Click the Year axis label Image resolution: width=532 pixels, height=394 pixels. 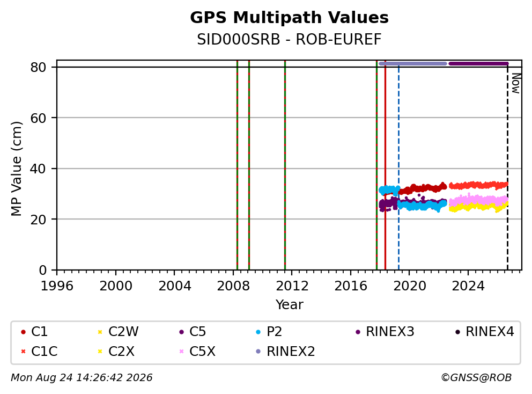289,305
